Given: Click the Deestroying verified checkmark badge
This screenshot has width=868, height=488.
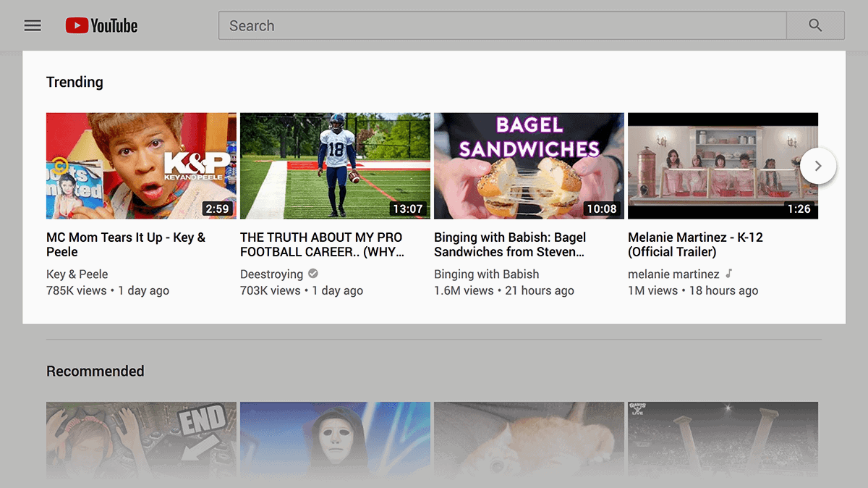Looking at the screenshot, I should pyautogui.click(x=313, y=274).
